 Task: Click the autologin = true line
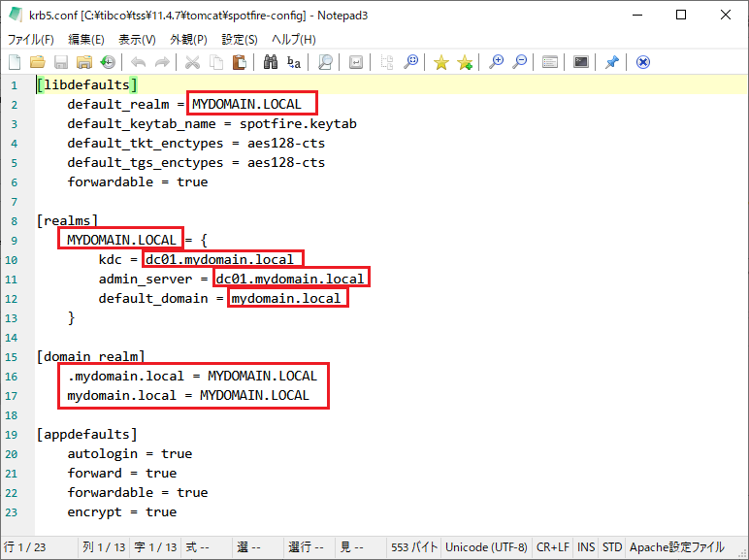pos(129,454)
